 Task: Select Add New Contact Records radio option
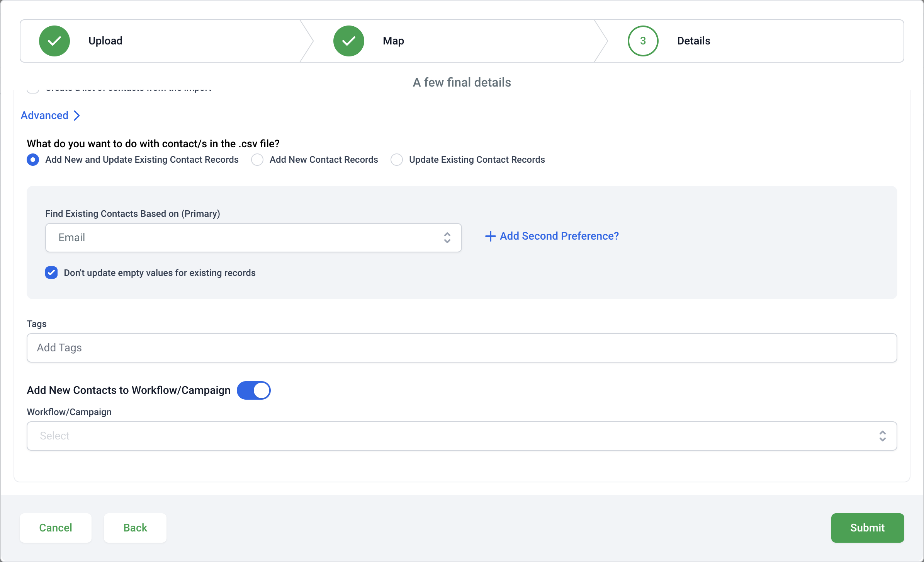coord(257,160)
